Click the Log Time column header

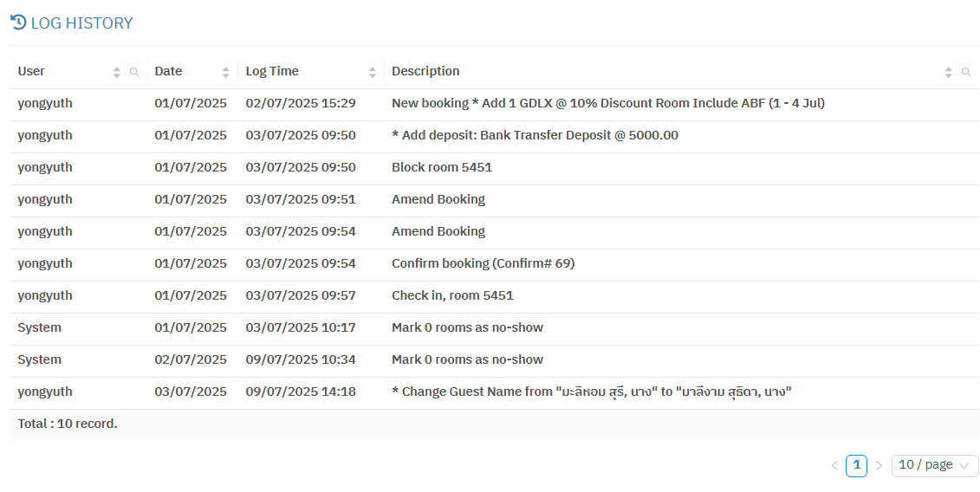(x=272, y=71)
